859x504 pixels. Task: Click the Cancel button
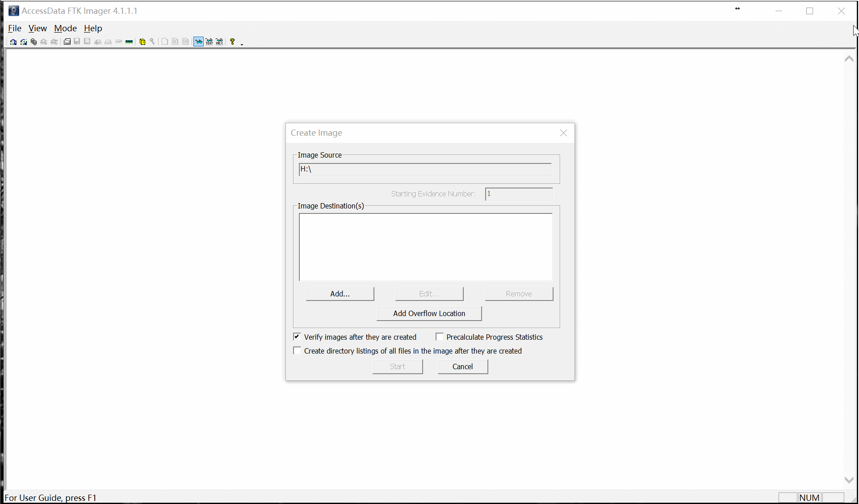462,366
